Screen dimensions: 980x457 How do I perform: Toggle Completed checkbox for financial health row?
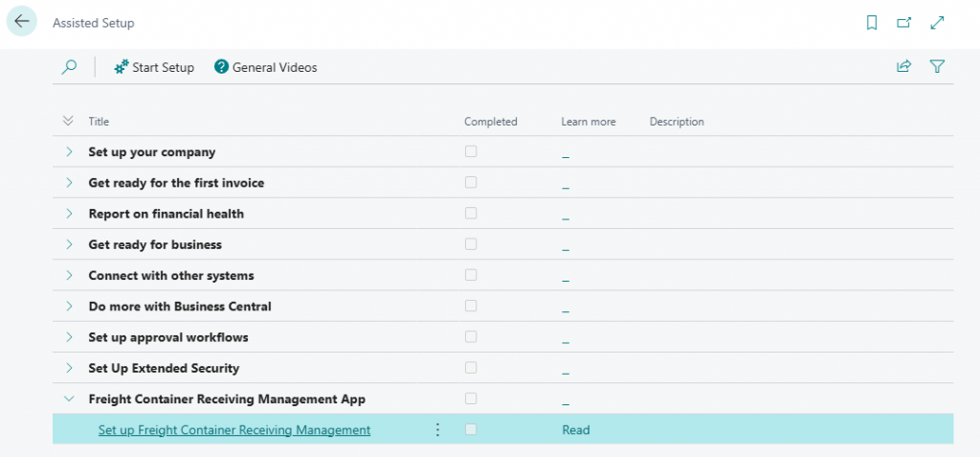coord(471,213)
